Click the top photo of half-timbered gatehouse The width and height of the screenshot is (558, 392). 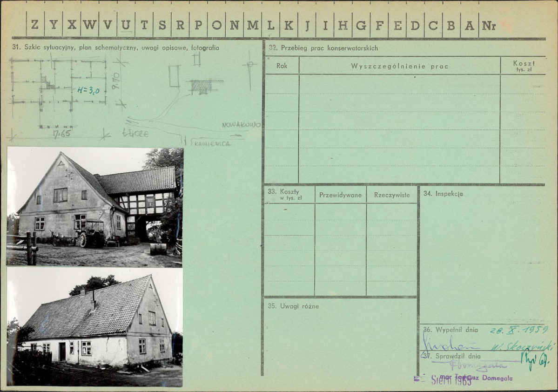(x=94, y=208)
